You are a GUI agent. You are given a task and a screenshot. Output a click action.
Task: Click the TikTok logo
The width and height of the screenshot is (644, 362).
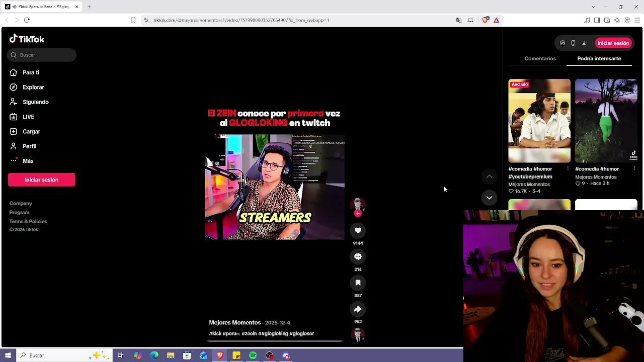pos(27,39)
